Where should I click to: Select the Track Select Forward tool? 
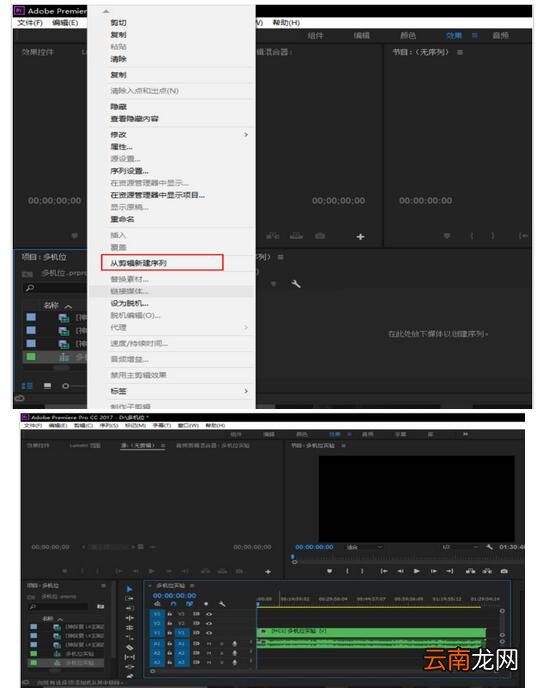click(x=129, y=598)
